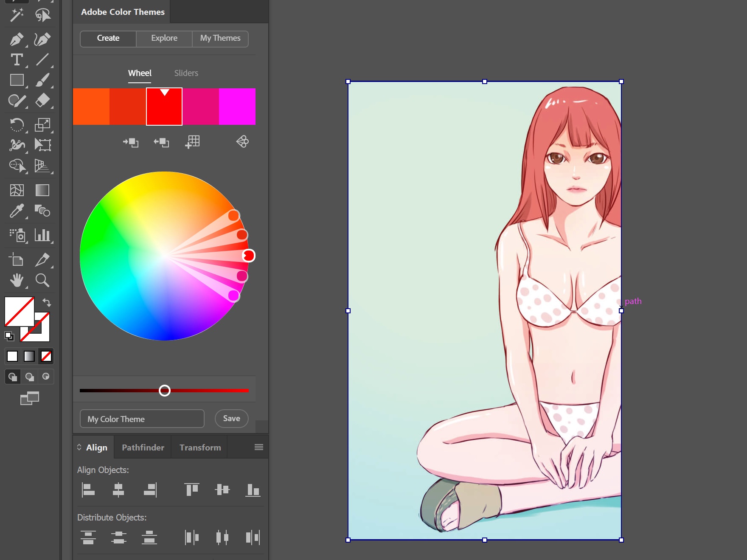Image resolution: width=747 pixels, height=560 pixels.
Task: Switch to the Create tab
Action: [108, 38]
